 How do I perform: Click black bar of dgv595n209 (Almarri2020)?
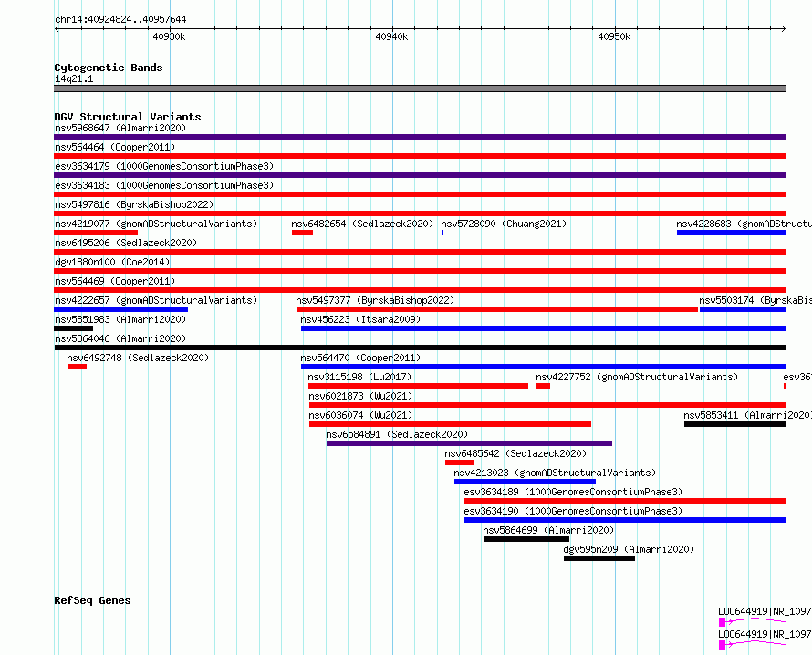pyautogui.click(x=599, y=558)
